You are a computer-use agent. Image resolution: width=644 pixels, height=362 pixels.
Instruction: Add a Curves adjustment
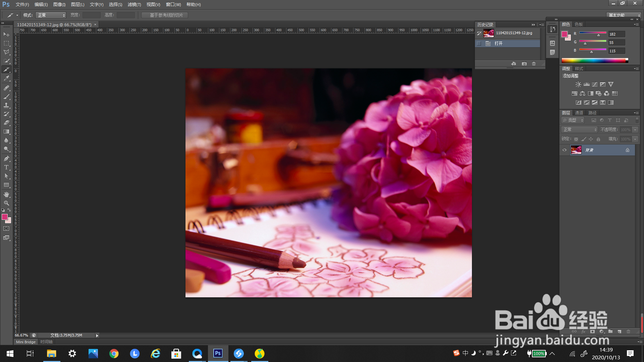pos(595,84)
